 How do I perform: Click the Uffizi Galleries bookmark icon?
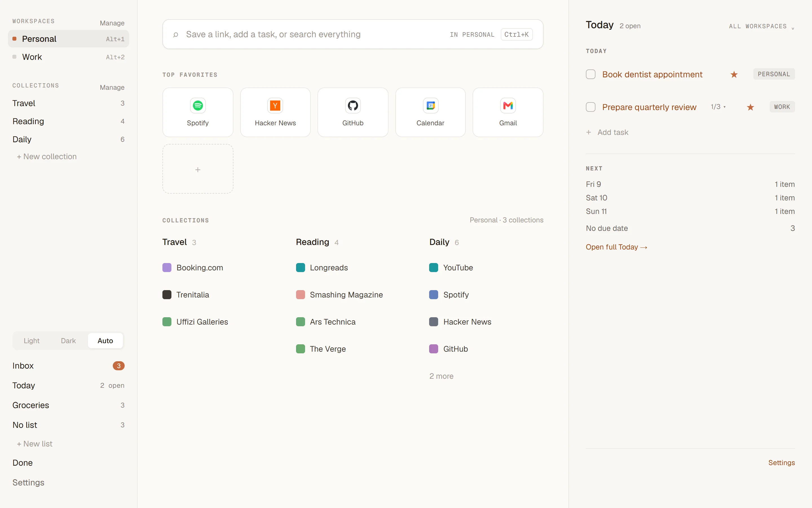click(167, 322)
